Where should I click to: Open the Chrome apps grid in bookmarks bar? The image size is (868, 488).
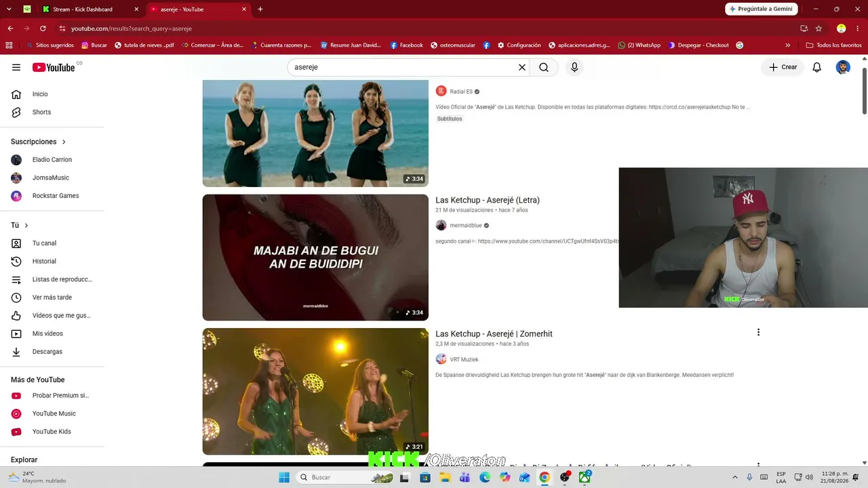(9, 45)
